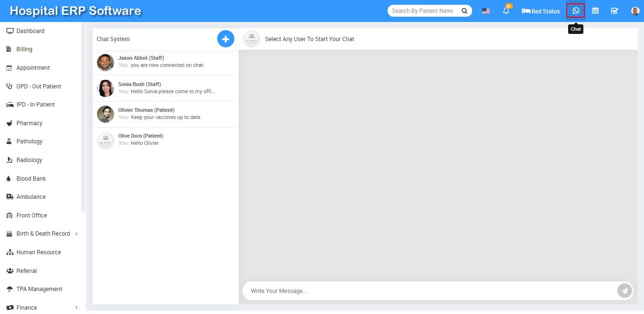Open the Pharmacy sidebar menu item
644x314 pixels.
click(x=29, y=123)
